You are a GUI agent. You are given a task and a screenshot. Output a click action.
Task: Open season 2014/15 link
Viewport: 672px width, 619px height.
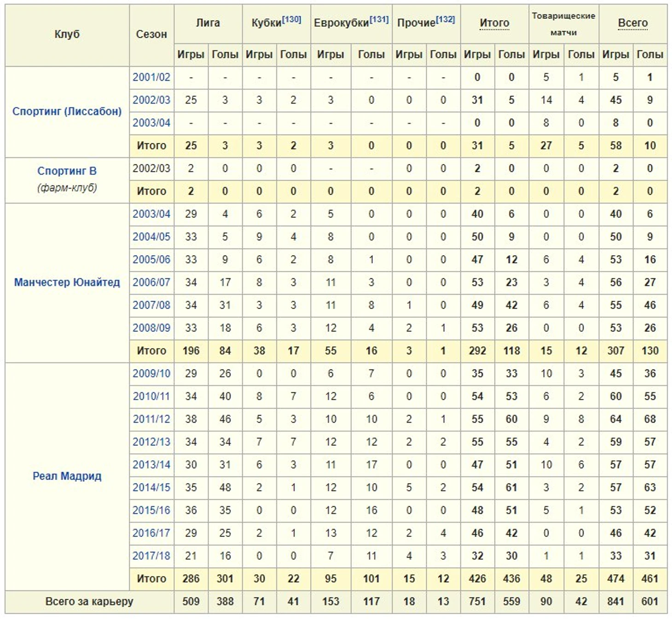coord(151,488)
